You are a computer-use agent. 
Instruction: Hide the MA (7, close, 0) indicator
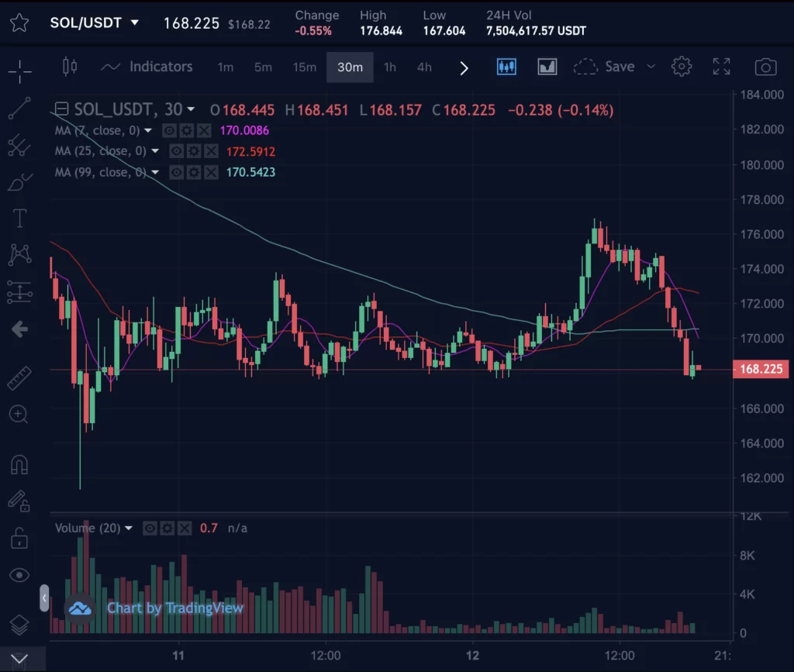coord(168,131)
